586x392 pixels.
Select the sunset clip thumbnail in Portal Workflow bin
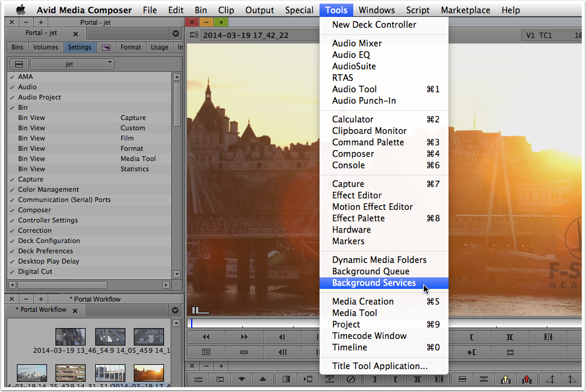click(x=149, y=373)
